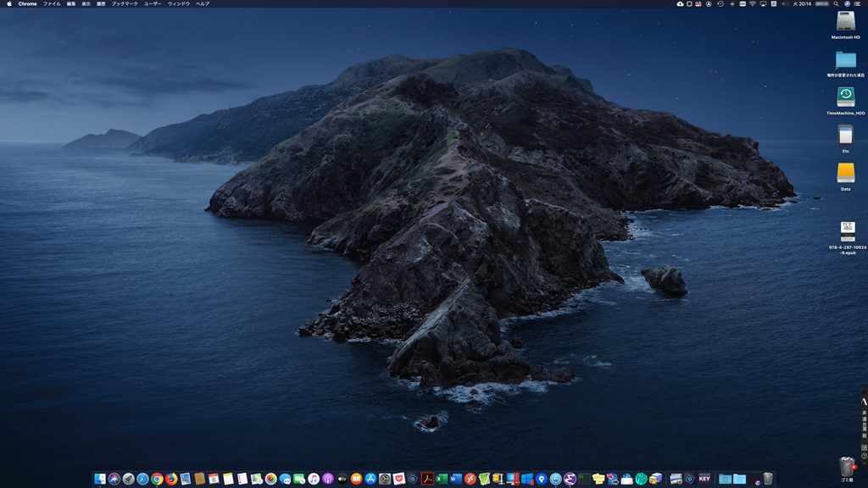Open the Maps app in Dock
The width and height of the screenshot is (868, 488).
click(x=256, y=479)
